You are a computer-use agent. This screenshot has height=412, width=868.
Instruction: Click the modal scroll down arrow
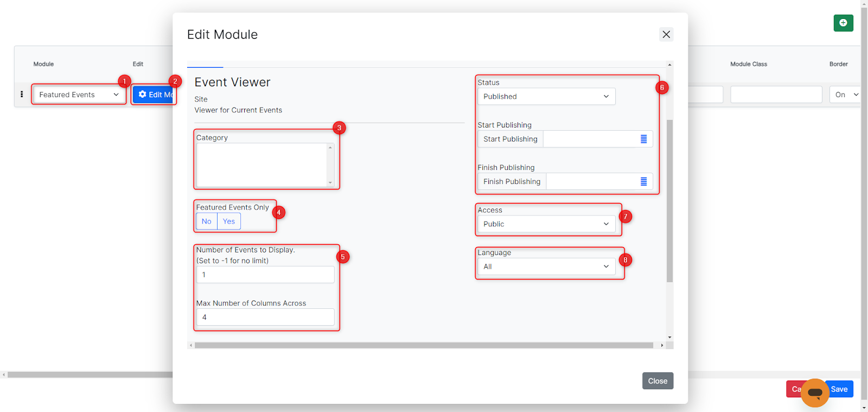tap(669, 338)
